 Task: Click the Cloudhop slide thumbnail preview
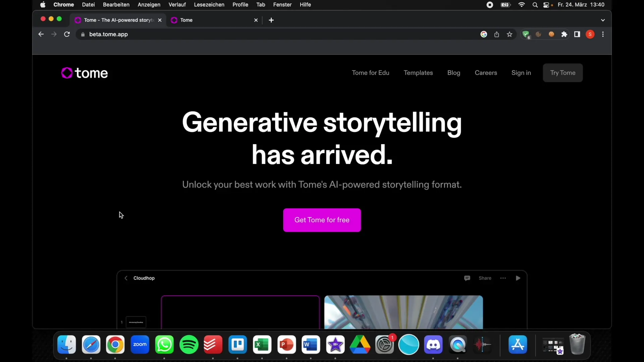pyautogui.click(x=136, y=322)
